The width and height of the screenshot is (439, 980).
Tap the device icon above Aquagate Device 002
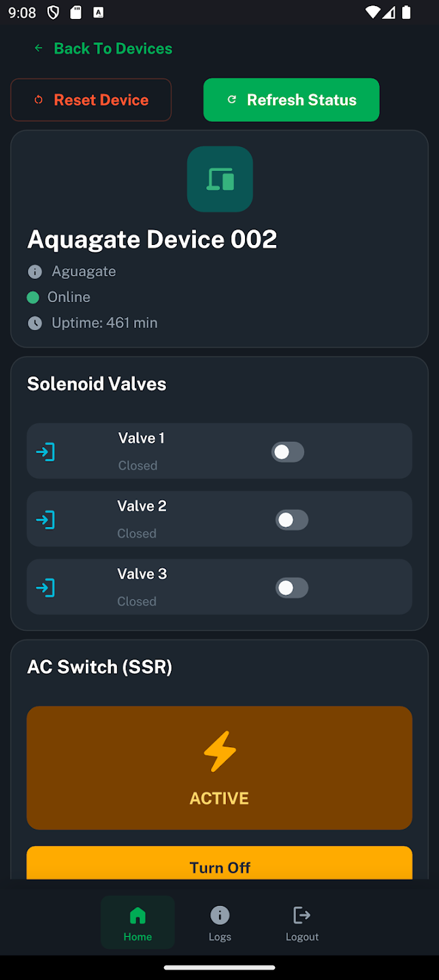pyautogui.click(x=219, y=179)
